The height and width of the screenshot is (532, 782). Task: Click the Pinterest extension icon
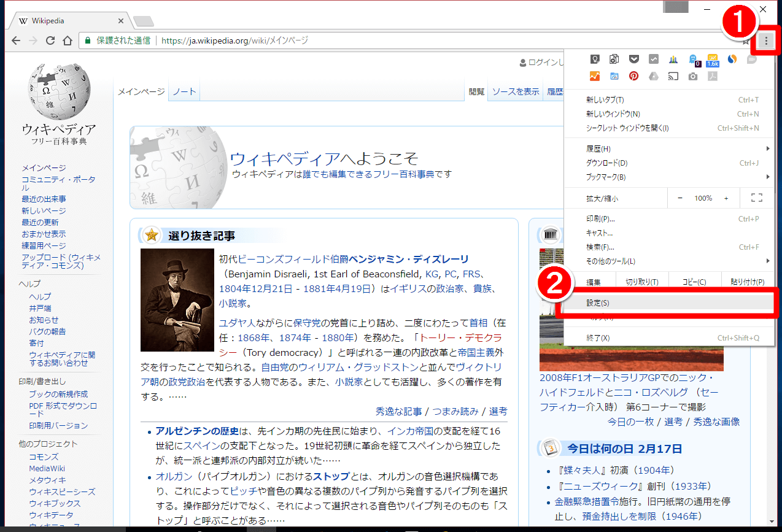point(634,77)
